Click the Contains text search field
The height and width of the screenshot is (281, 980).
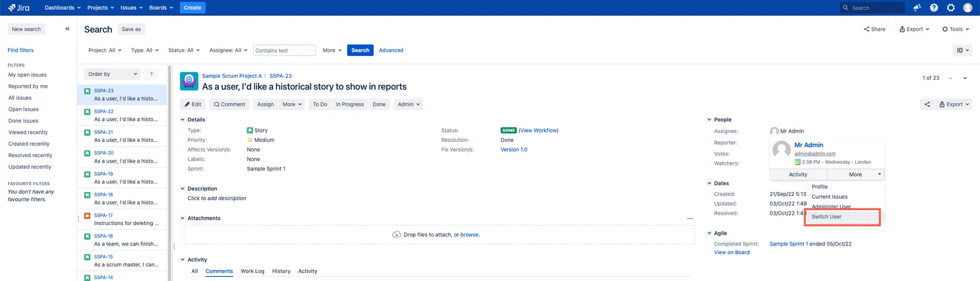284,50
